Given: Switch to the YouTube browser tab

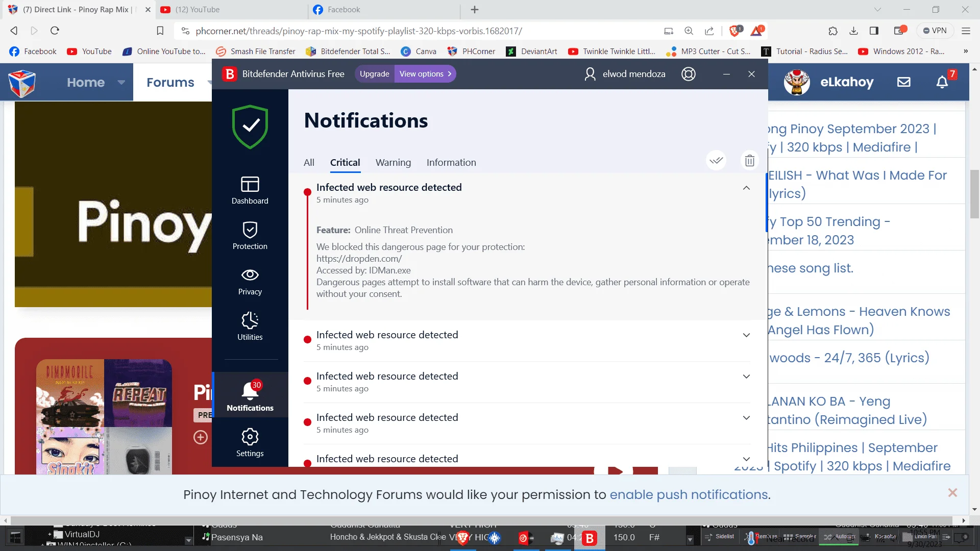Looking at the screenshot, I should coord(232,10).
